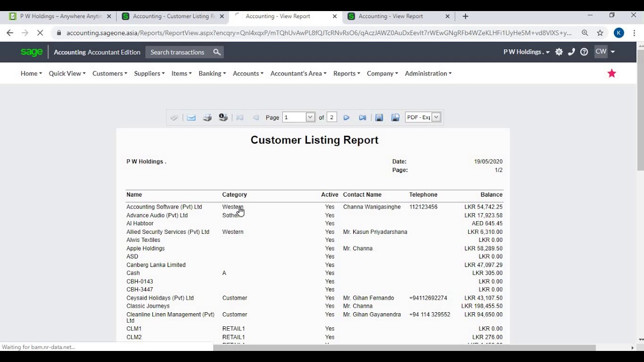This screenshot has height=362, width=644.
Task: Open the Reports menu
Action: [x=347, y=73]
